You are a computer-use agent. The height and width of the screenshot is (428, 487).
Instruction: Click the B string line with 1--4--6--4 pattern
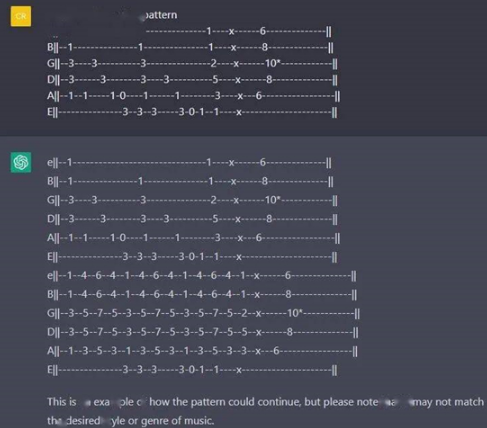[202, 295]
